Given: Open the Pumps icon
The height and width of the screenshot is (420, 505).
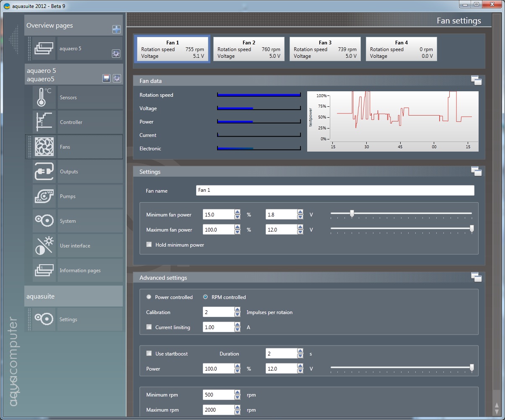Looking at the screenshot, I should click(x=44, y=196).
